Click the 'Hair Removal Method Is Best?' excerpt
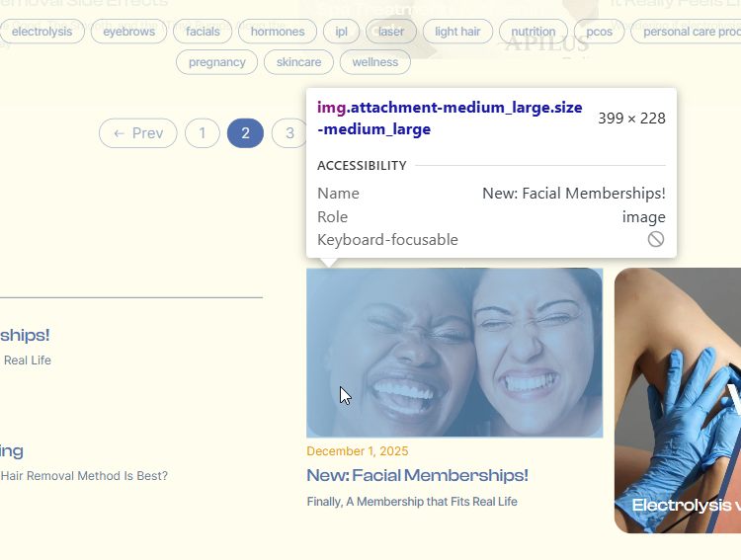741x560 pixels. click(84, 476)
